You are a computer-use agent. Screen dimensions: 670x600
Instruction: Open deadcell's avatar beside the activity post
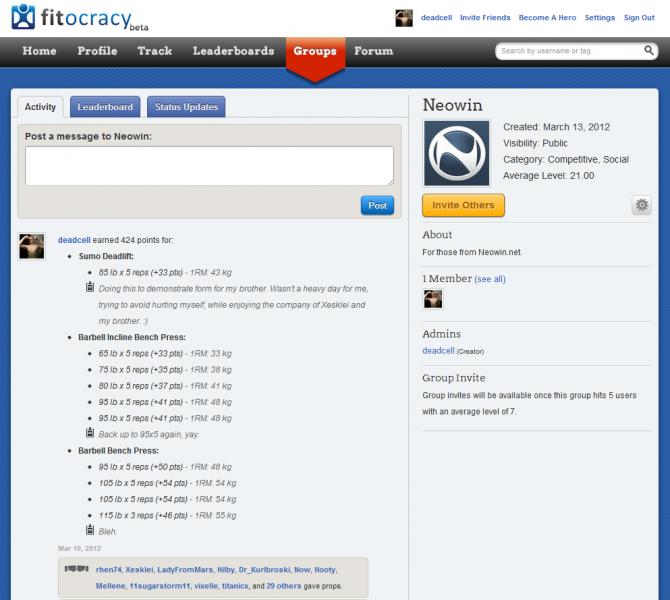tap(32, 246)
